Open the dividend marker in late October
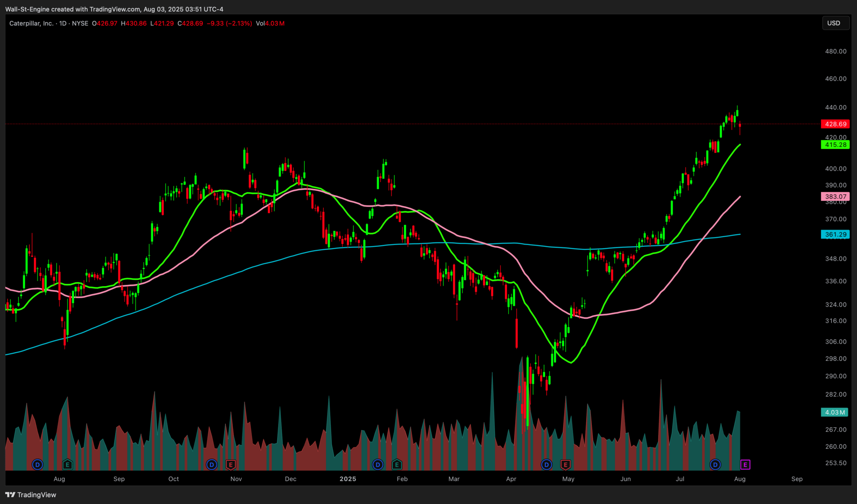857x504 pixels. coord(212,465)
